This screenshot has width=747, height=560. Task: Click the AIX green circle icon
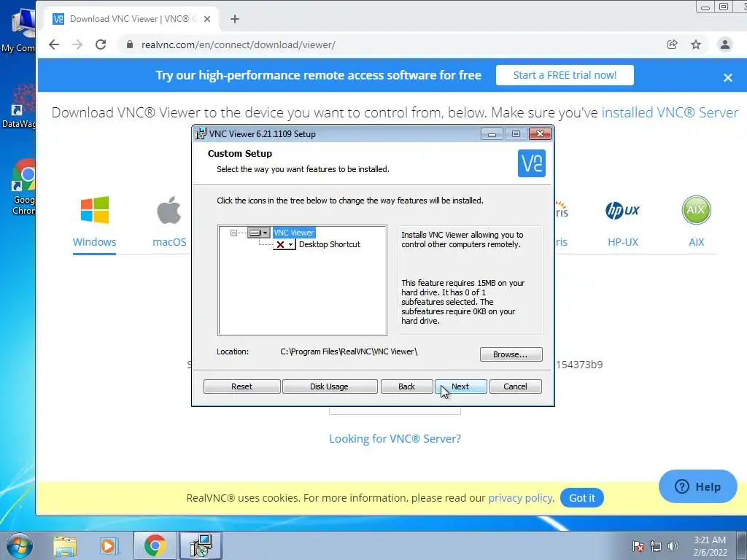[696, 210]
